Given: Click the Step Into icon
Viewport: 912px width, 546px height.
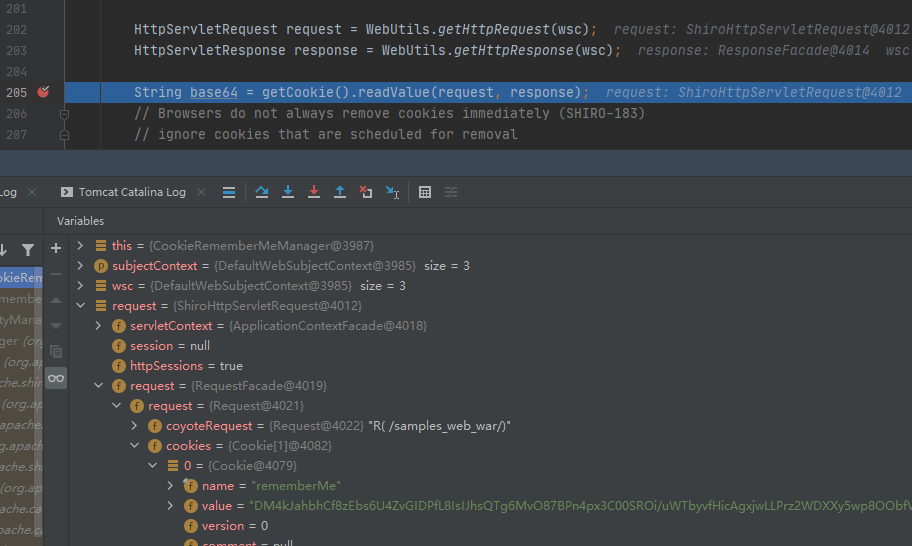Looking at the screenshot, I should [288, 192].
